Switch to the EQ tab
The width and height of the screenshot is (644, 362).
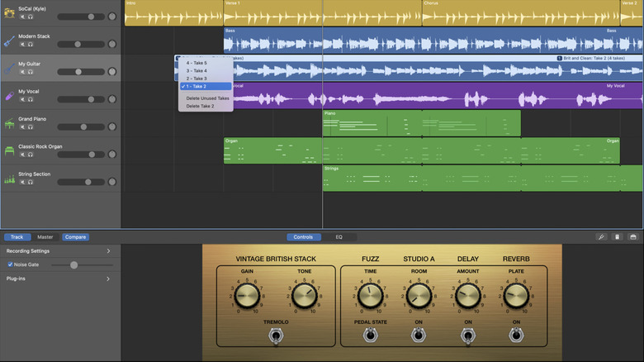pos(339,237)
